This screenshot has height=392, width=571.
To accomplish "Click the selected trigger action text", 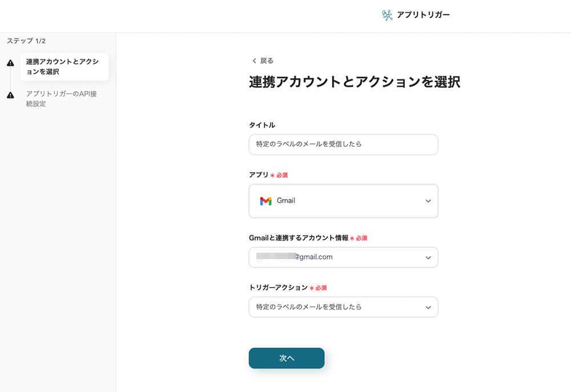I will (x=309, y=308).
